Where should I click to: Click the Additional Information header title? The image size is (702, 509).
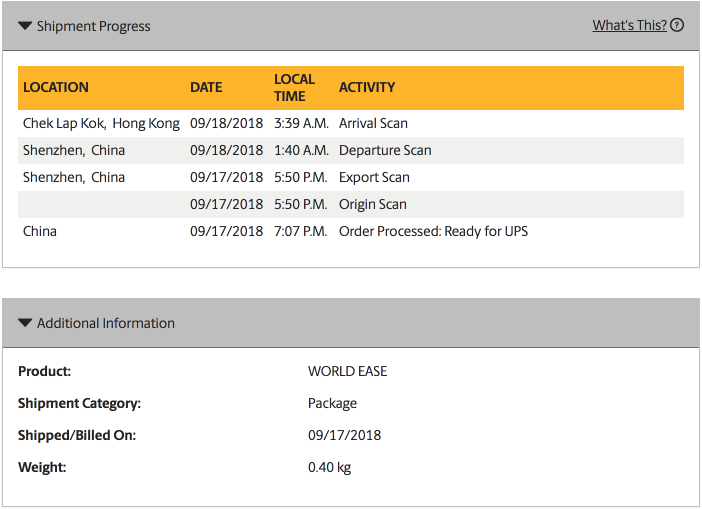pos(105,323)
